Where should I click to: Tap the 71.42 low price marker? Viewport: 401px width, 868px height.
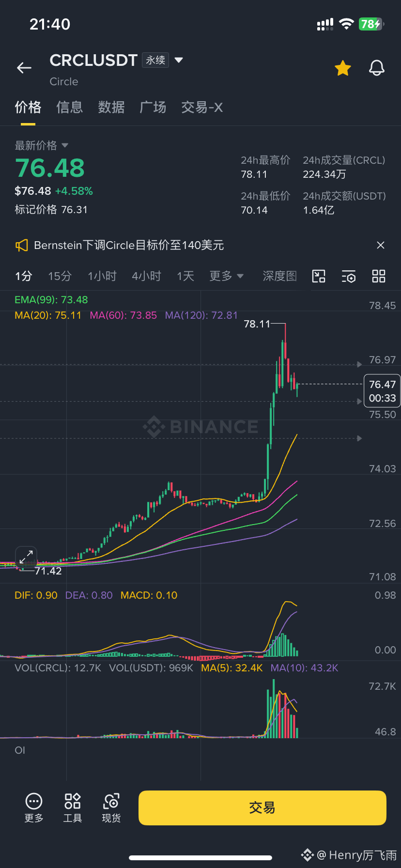tap(48, 571)
